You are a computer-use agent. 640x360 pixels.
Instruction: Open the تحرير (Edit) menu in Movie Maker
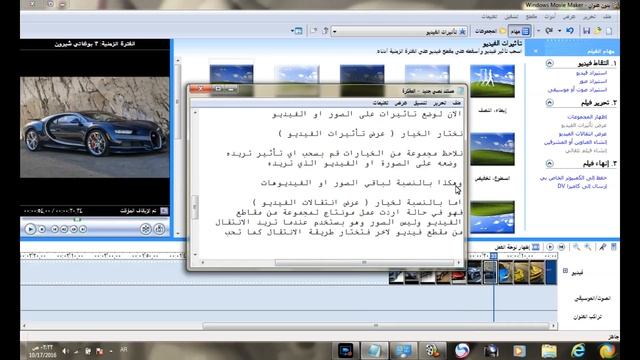[x=589, y=17]
